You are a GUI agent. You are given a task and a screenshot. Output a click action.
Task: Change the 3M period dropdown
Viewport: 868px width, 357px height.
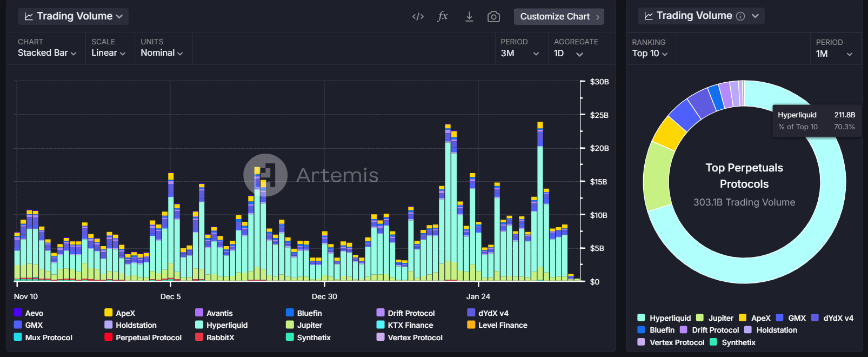tap(519, 54)
